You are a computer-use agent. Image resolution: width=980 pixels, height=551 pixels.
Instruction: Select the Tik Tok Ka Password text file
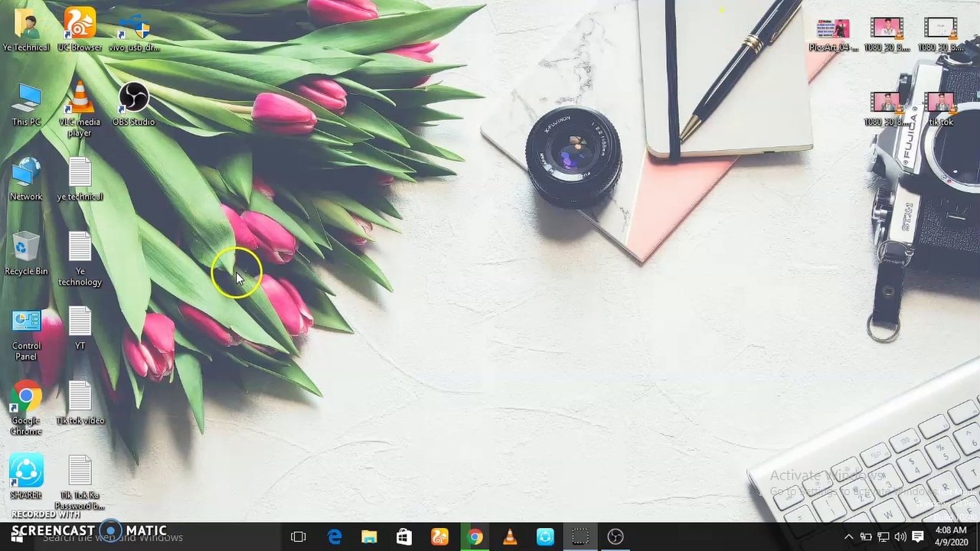(x=80, y=483)
